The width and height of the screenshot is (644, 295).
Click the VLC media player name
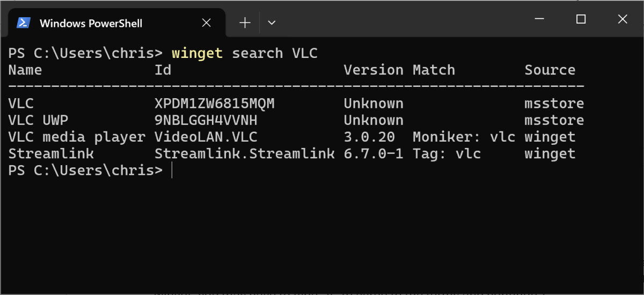[x=77, y=137]
